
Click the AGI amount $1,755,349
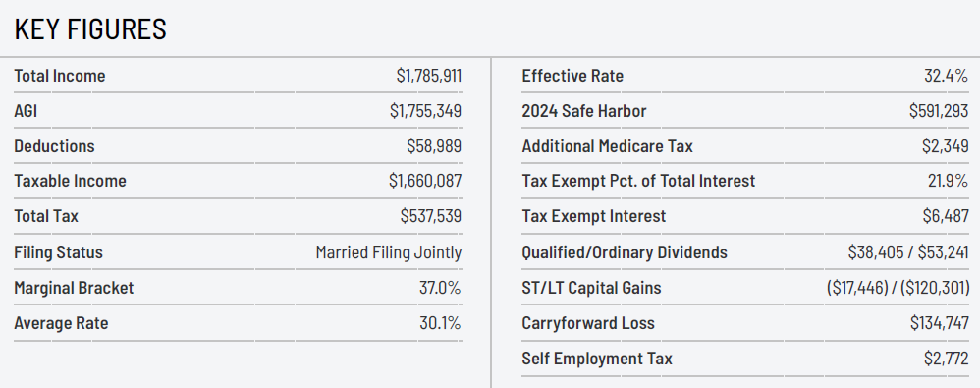click(425, 111)
